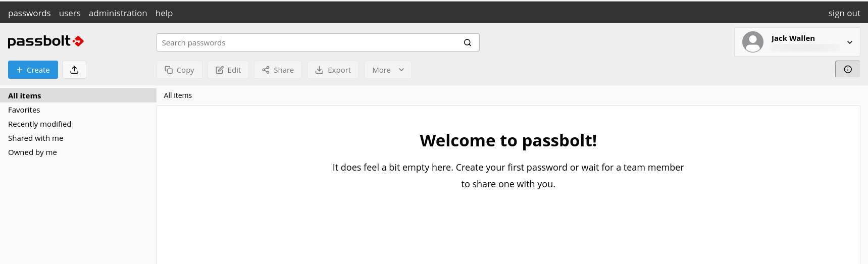Focus the Search passwords field

tap(308, 43)
